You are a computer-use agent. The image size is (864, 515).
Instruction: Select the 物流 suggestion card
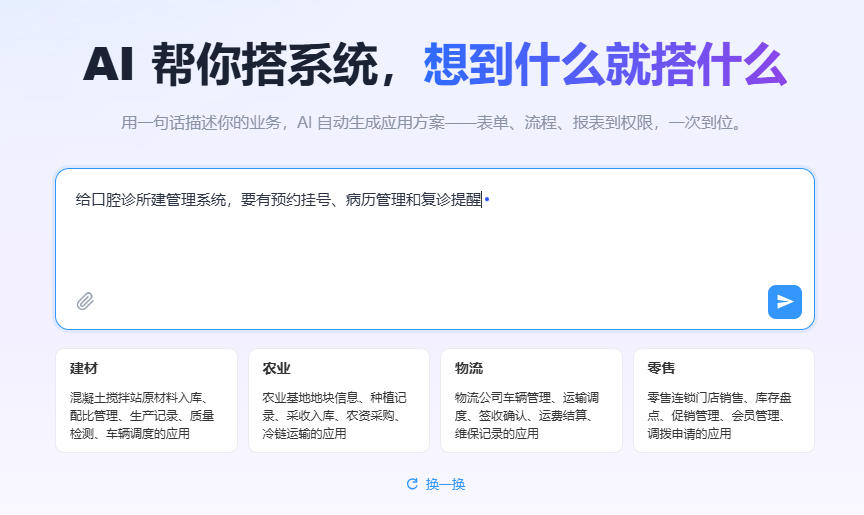coord(531,400)
